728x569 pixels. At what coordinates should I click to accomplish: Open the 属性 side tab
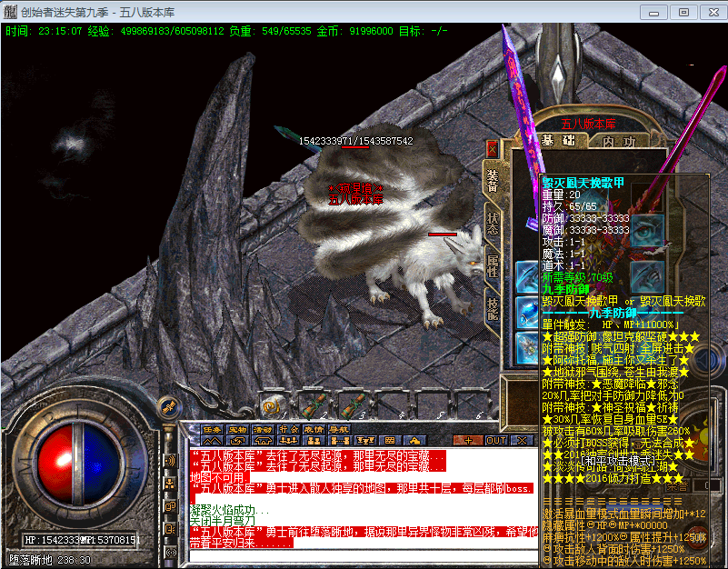pos(492,266)
